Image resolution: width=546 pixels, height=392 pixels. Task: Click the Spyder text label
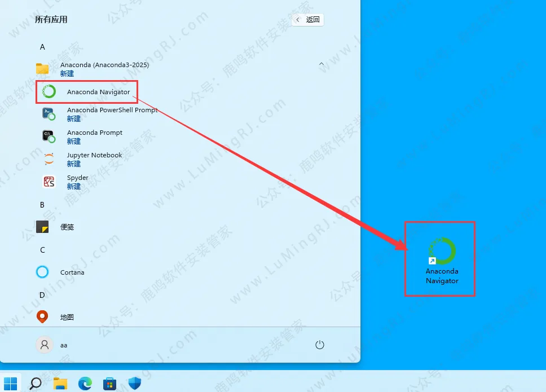[78, 178]
